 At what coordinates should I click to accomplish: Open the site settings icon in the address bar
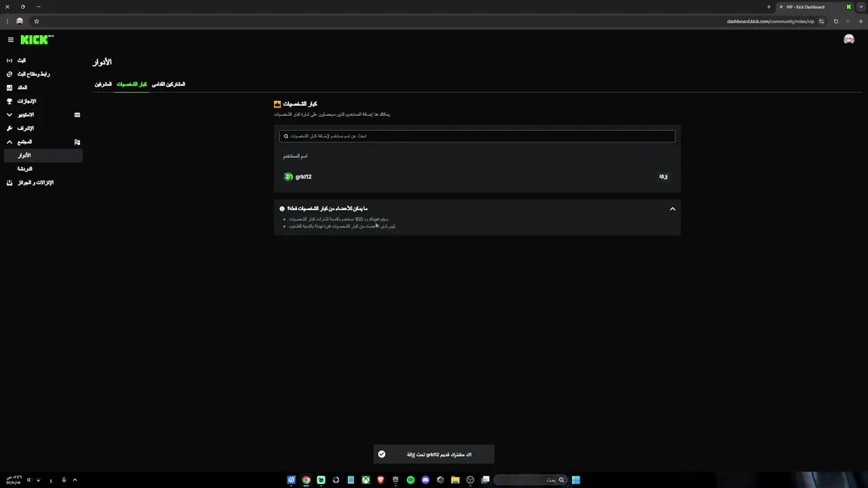click(821, 21)
